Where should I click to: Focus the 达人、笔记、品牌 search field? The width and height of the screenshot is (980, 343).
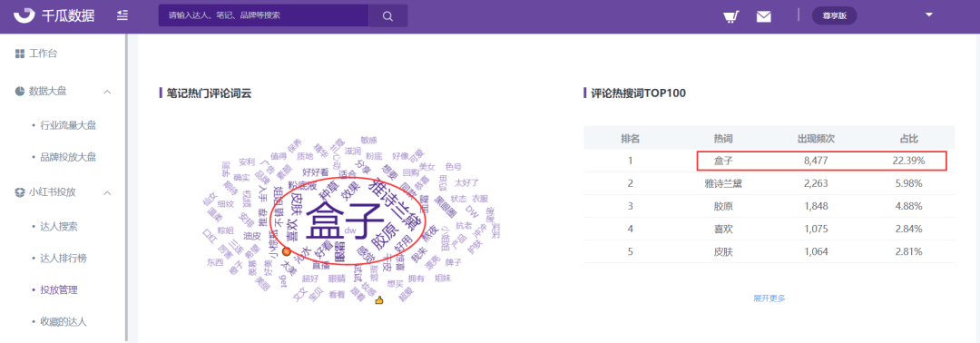[x=263, y=15]
